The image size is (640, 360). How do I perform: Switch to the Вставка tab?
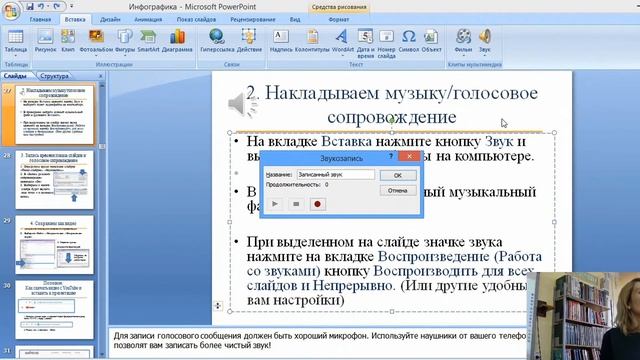click(75, 19)
